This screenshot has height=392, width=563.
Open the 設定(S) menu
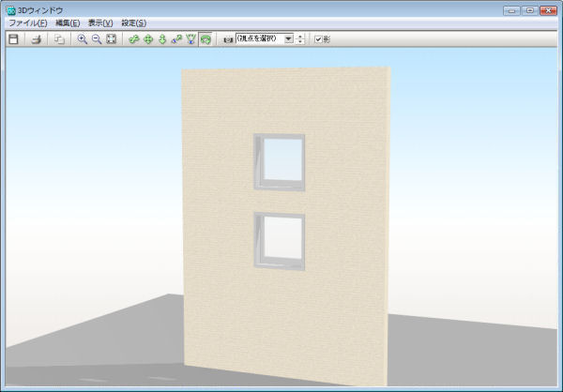[134, 23]
